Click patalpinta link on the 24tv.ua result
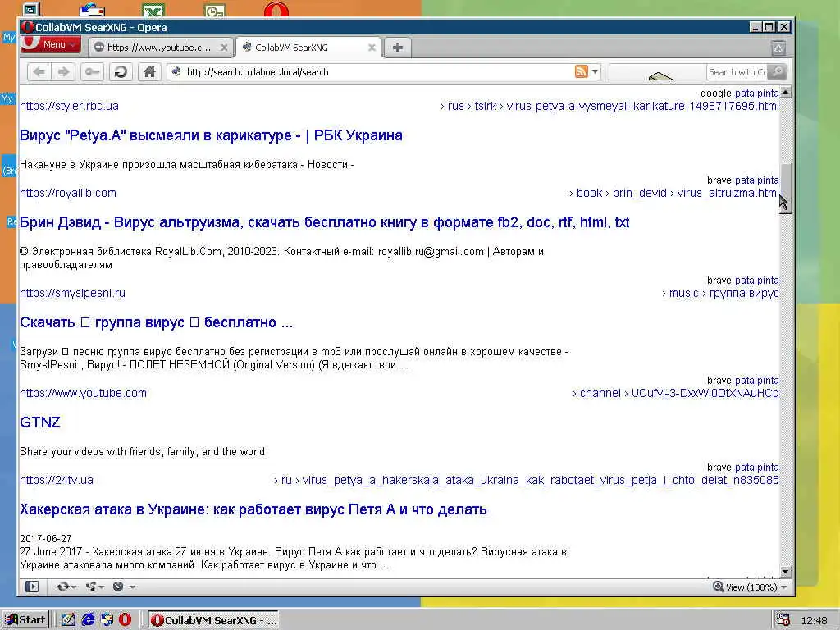The width and height of the screenshot is (840, 630). coord(757,467)
